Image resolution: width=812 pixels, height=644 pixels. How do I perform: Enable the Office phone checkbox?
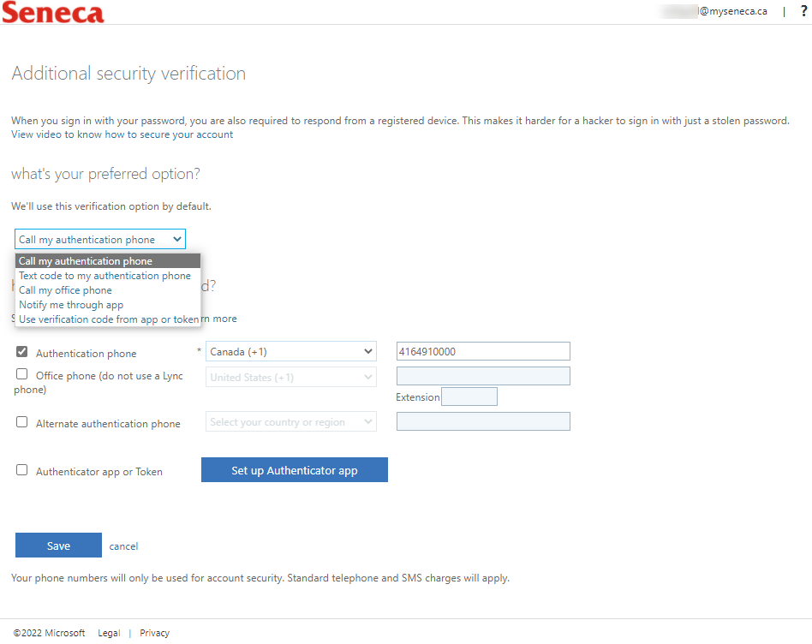pyautogui.click(x=21, y=374)
